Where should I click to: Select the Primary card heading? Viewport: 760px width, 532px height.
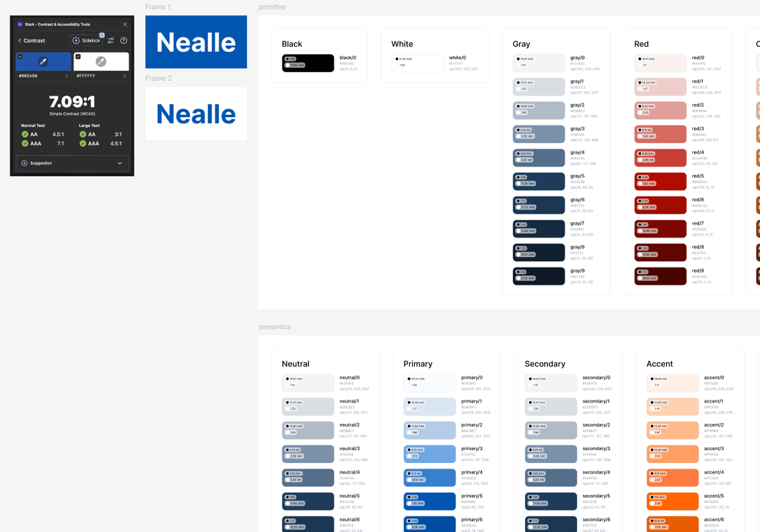pyautogui.click(x=418, y=364)
